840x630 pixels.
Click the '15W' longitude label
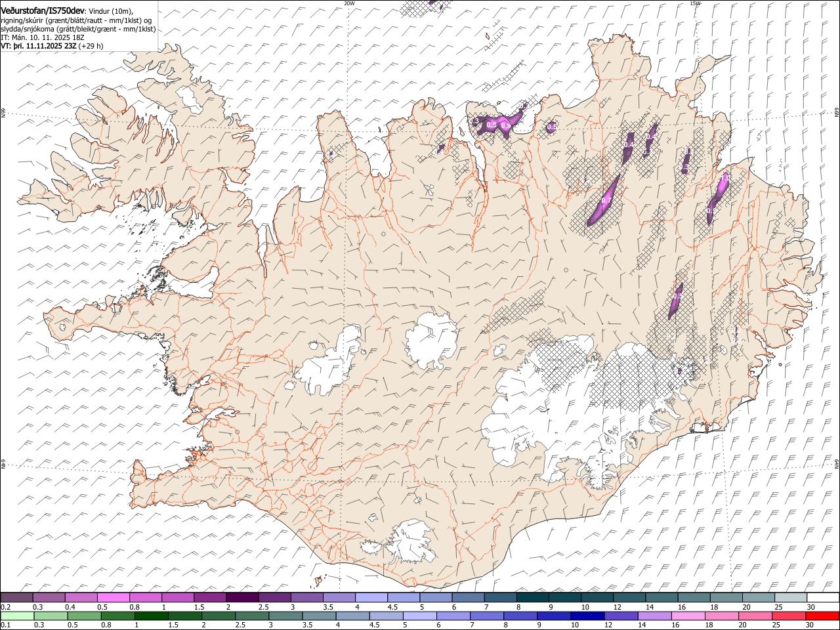point(695,3)
